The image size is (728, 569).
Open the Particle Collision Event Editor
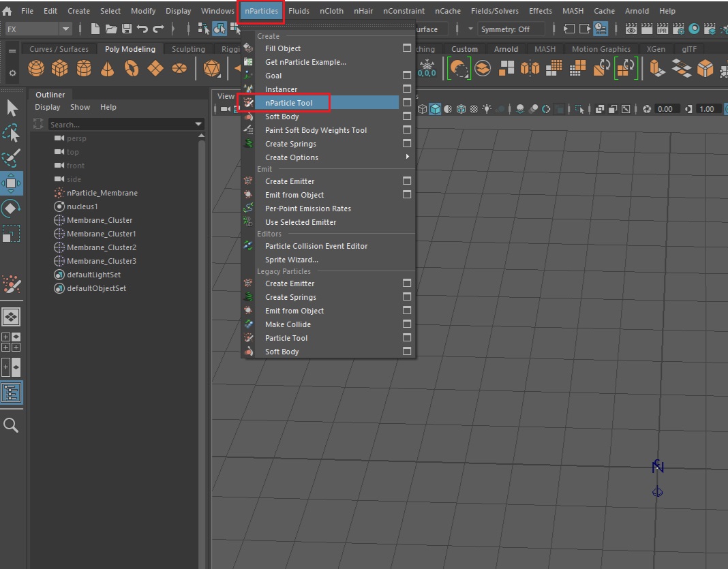click(316, 246)
